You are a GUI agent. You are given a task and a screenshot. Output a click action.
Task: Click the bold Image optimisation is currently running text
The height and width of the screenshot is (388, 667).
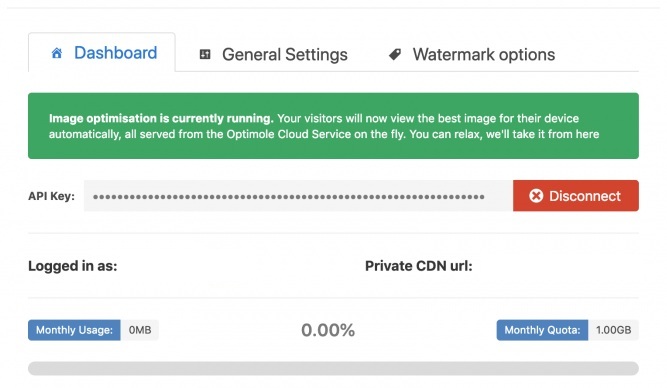161,118
